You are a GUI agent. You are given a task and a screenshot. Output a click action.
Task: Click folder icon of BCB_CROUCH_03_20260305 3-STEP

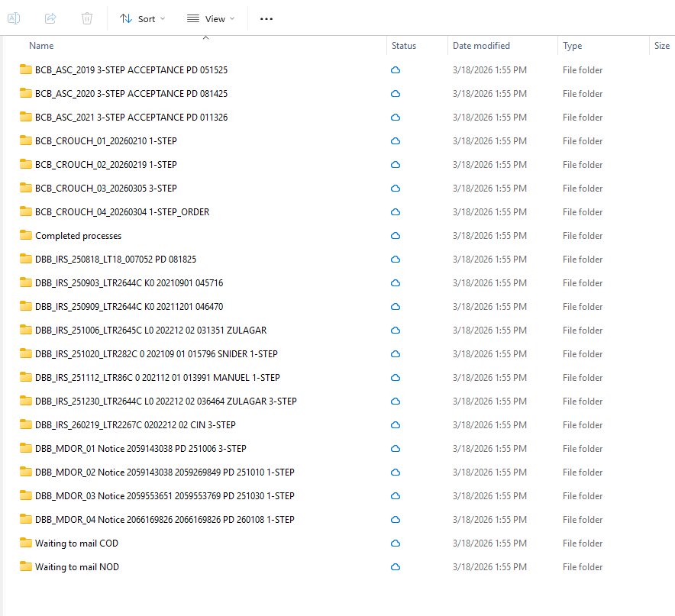click(26, 188)
